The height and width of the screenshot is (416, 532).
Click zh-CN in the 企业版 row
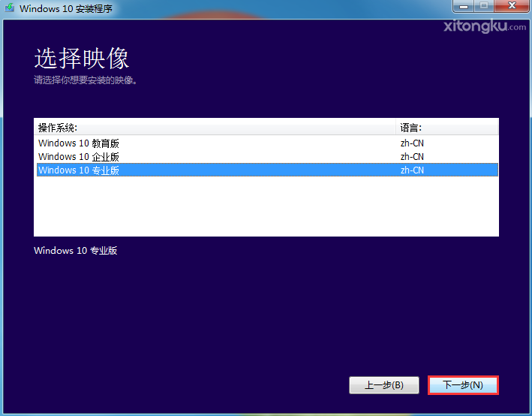click(x=412, y=156)
